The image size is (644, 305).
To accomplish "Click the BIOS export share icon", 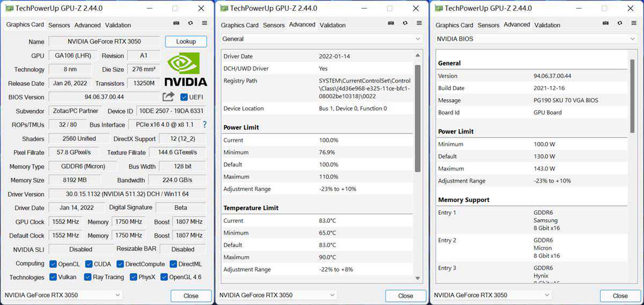I will [x=169, y=97].
